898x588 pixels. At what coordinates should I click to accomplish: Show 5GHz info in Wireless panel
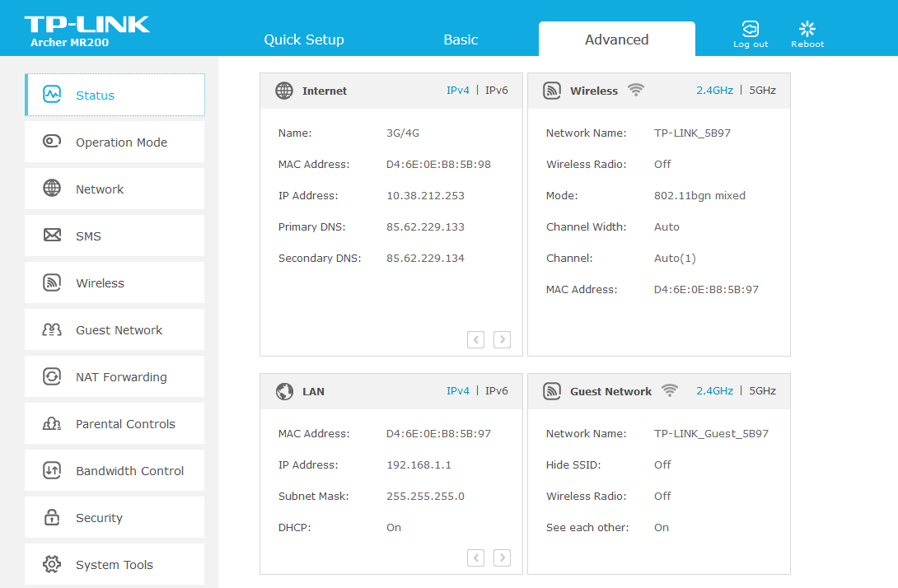pos(762,91)
